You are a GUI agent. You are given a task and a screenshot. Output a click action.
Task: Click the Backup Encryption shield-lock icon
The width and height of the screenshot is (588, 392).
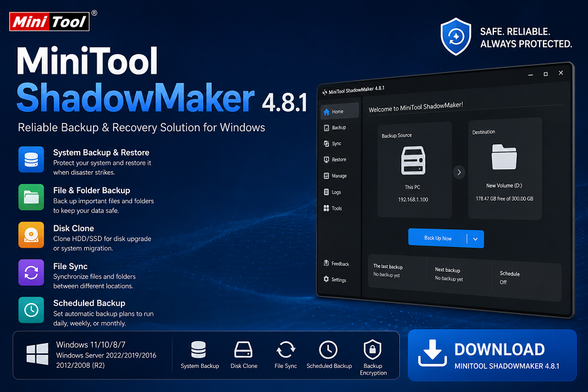click(372, 350)
